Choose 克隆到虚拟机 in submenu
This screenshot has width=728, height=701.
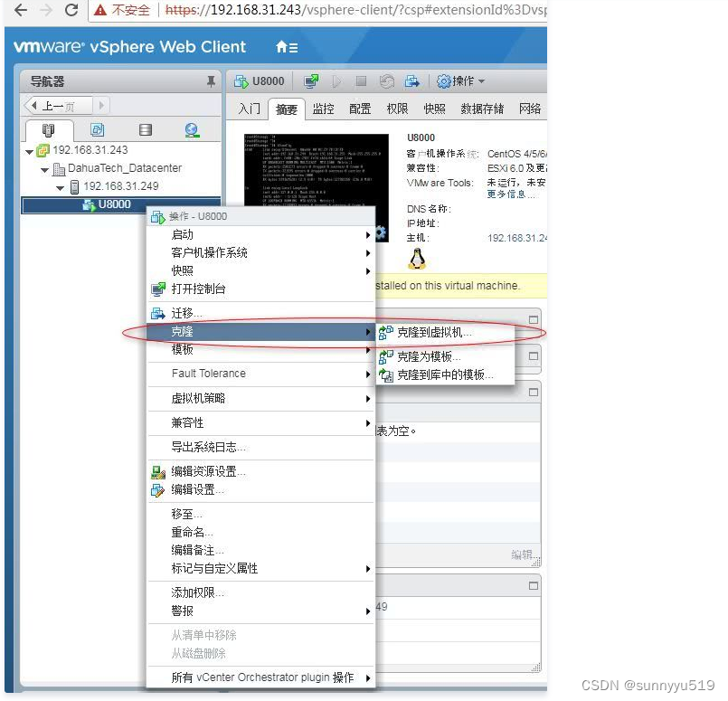pyautogui.click(x=445, y=333)
